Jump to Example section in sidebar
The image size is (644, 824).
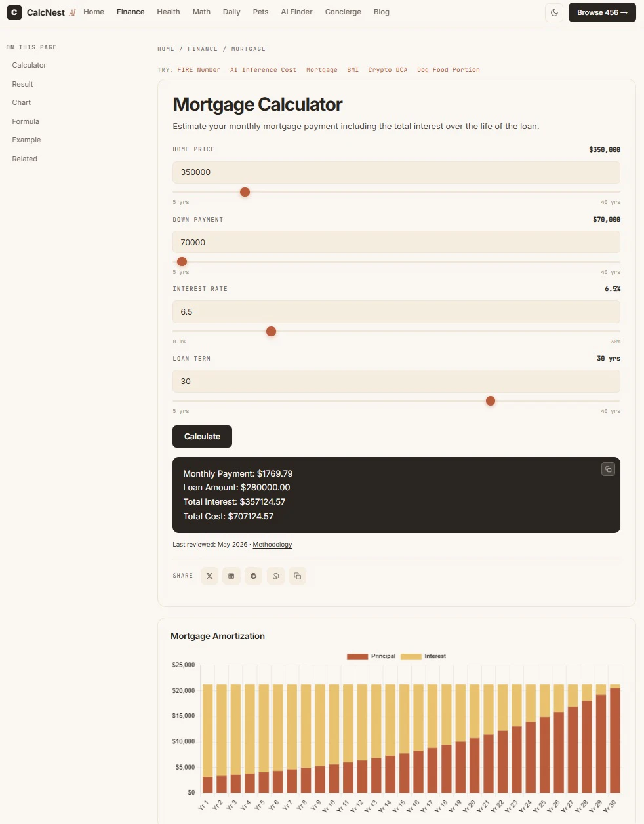[x=26, y=140]
